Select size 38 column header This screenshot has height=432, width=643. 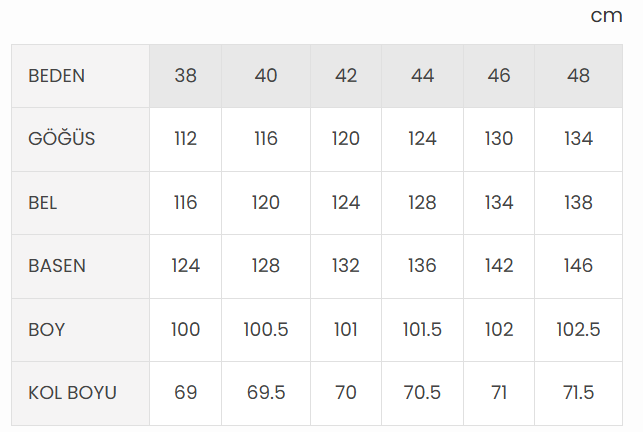click(x=185, y=76)
